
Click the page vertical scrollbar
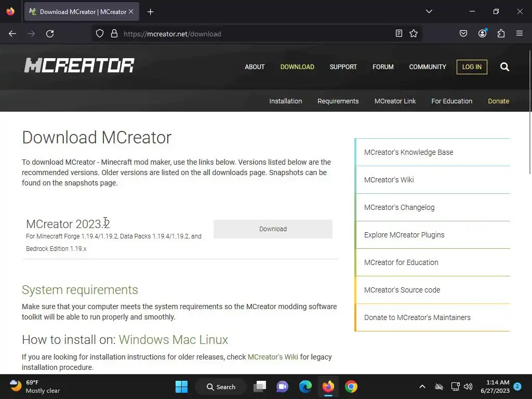tap(529, 112)
